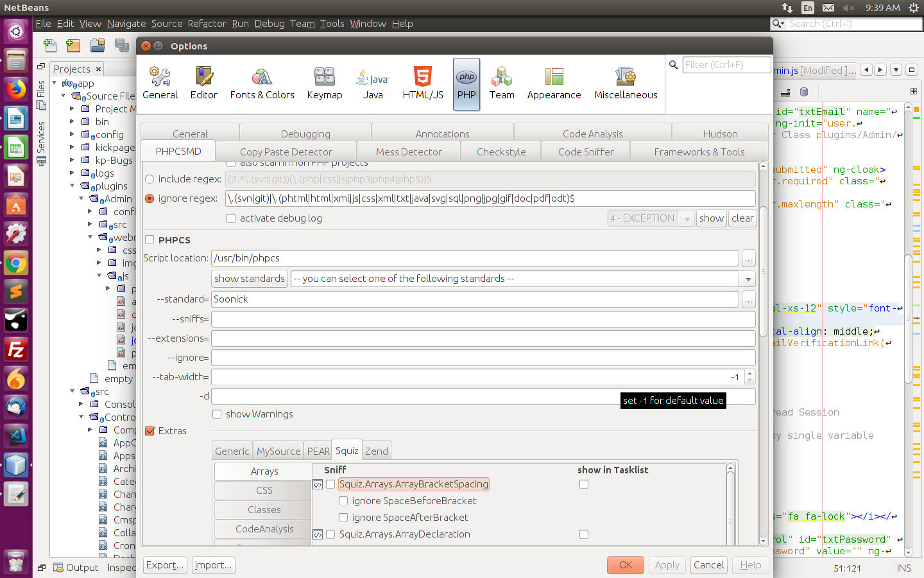Switch to the Code Sniffer tab
Screen dimensions: 924x578
pos(586,152)
